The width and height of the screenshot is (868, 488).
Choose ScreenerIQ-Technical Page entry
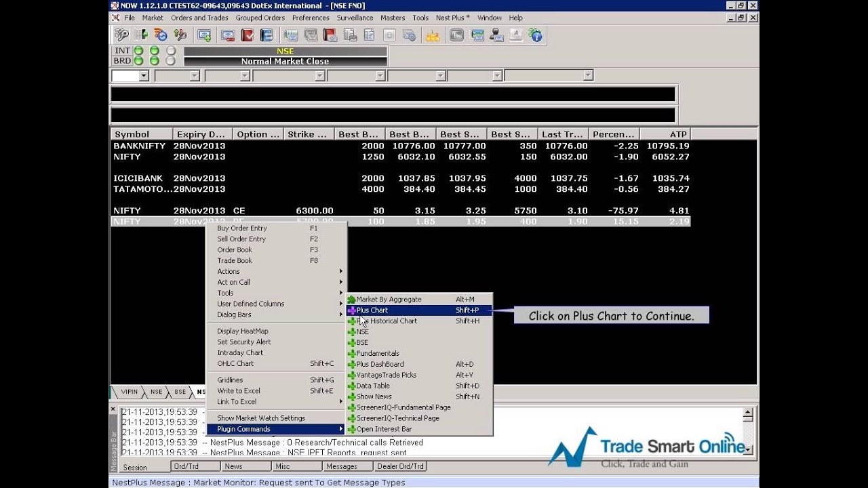(x=418, y=419)
